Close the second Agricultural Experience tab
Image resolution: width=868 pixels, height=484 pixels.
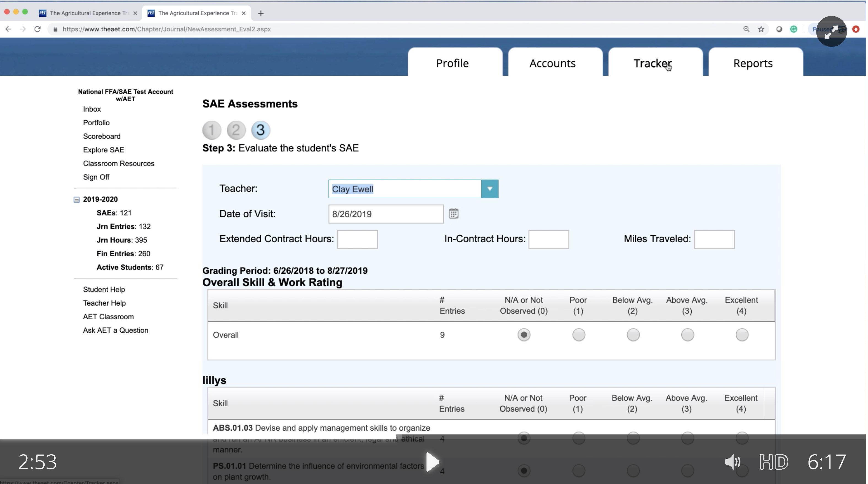pyautogui.click(x=244, y=13)
